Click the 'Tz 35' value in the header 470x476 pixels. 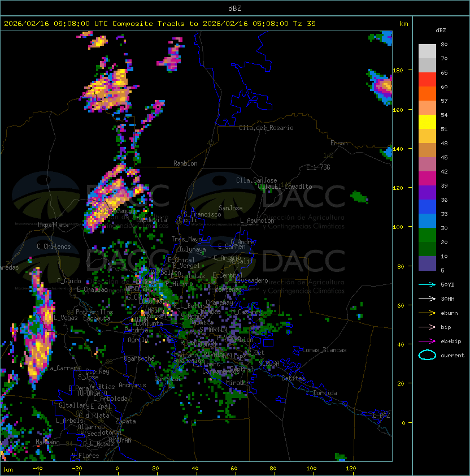coord(304,24)
